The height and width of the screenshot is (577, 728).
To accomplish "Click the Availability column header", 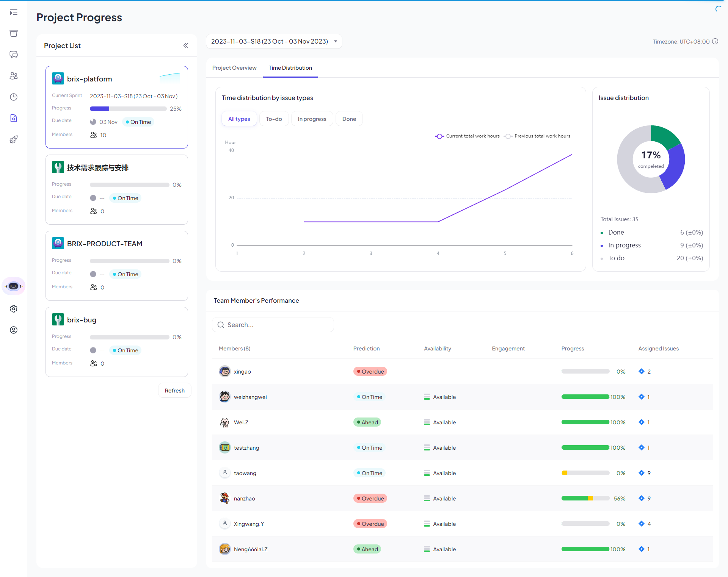I will [438, 349].
